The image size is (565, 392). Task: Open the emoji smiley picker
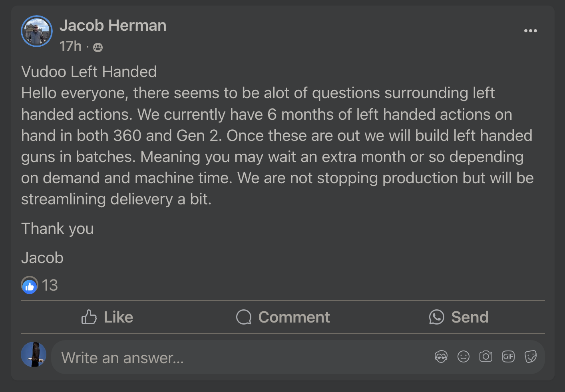tap(464, 356)
